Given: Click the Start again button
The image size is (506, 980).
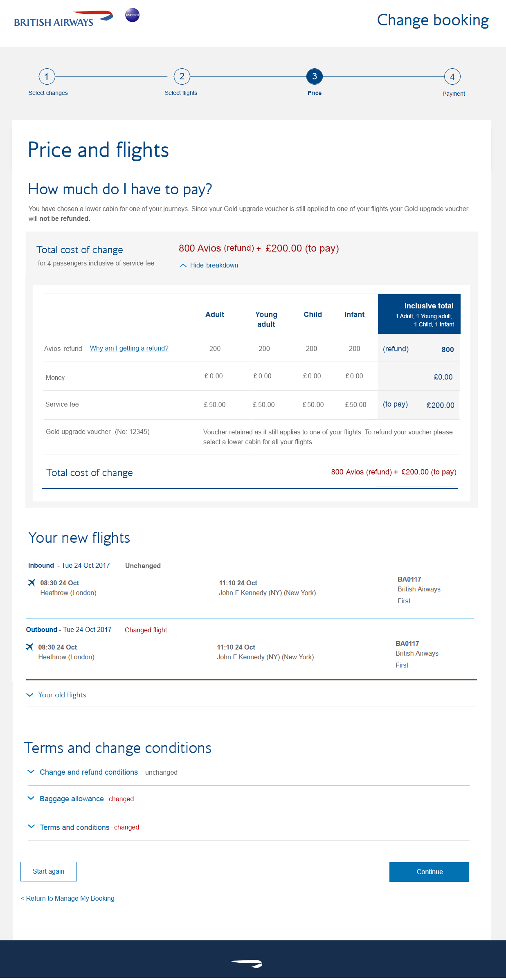Looking at the screenshot, I should point(49,872).
